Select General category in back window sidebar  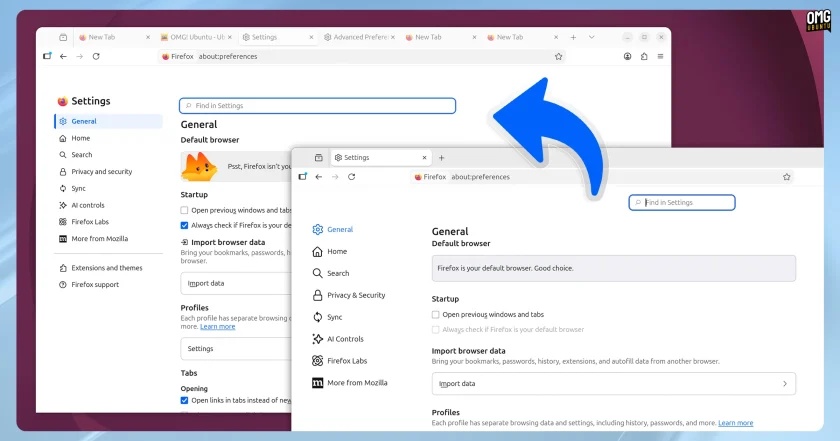[x=108, y=121]
